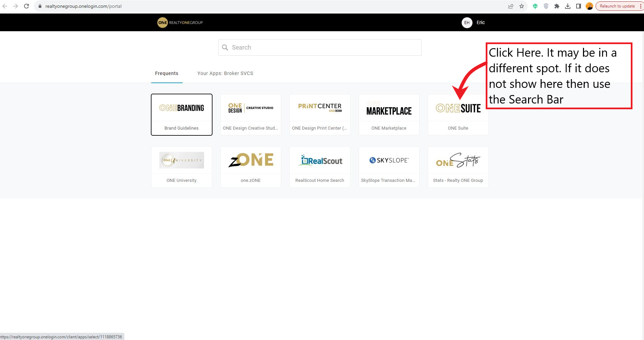Open the shield extension icon
The width and height of the screenshot is (644, 340).
pyautogui.click(x=546, y=6)
